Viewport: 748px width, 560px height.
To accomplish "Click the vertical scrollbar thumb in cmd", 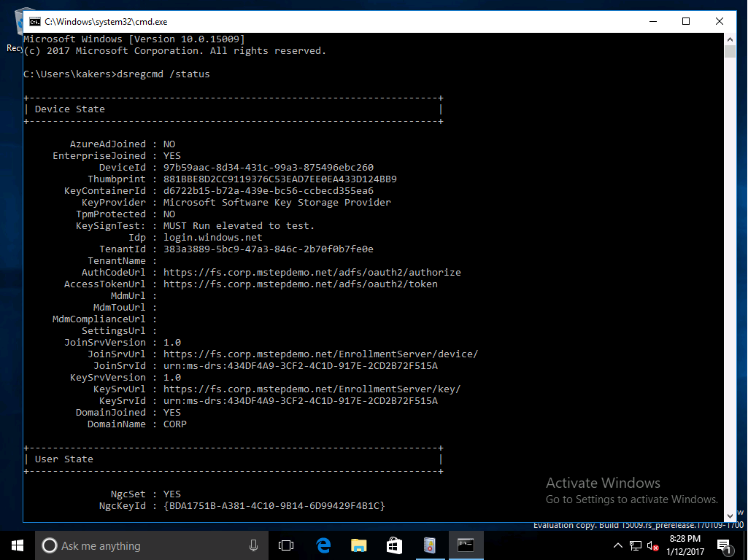I will coord(730,52).
